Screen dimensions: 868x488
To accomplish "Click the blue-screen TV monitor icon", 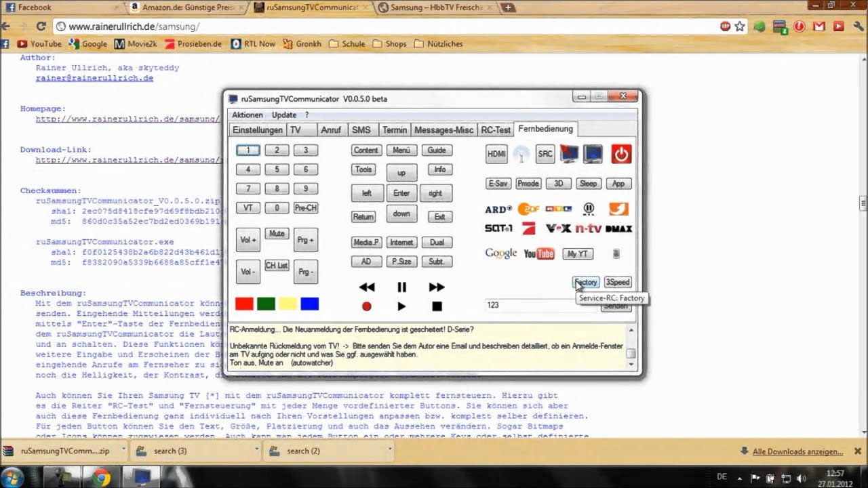I will tap(593, 154).
